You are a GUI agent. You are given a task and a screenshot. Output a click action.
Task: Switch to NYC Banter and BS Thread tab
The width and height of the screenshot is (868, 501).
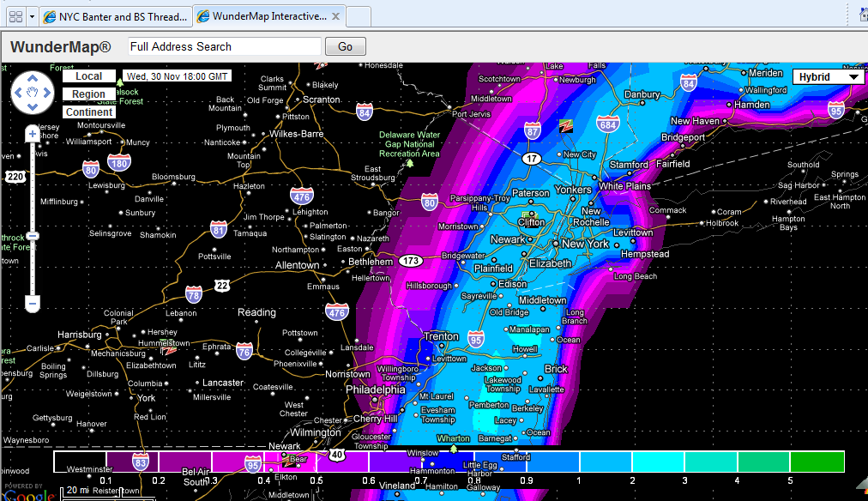click(116, 16)
